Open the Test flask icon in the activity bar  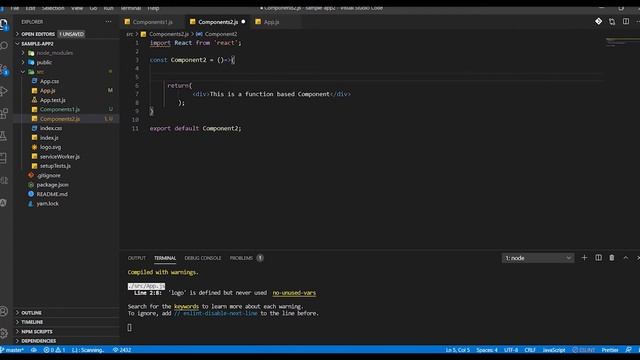[x=4, y=136]
